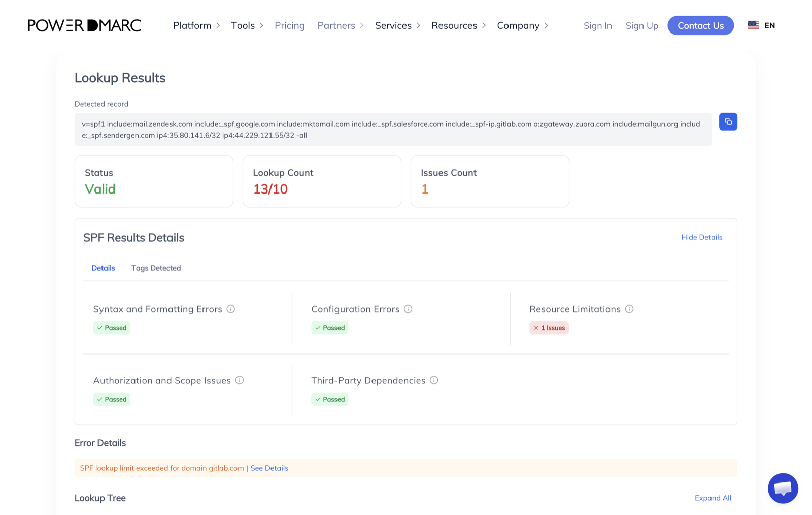This screenshot has height=515, width=812.
Task: Switch to the Tags Detected tab
Action: point(156,268)
